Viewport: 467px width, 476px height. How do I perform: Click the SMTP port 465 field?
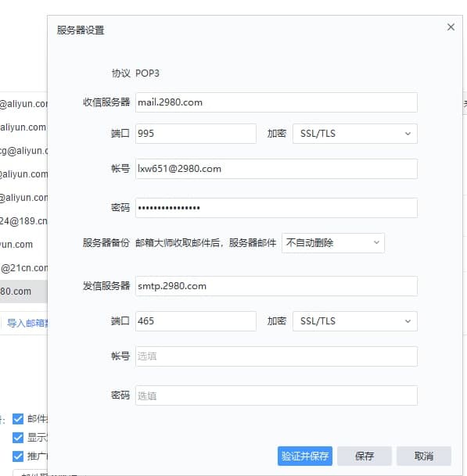196,321
